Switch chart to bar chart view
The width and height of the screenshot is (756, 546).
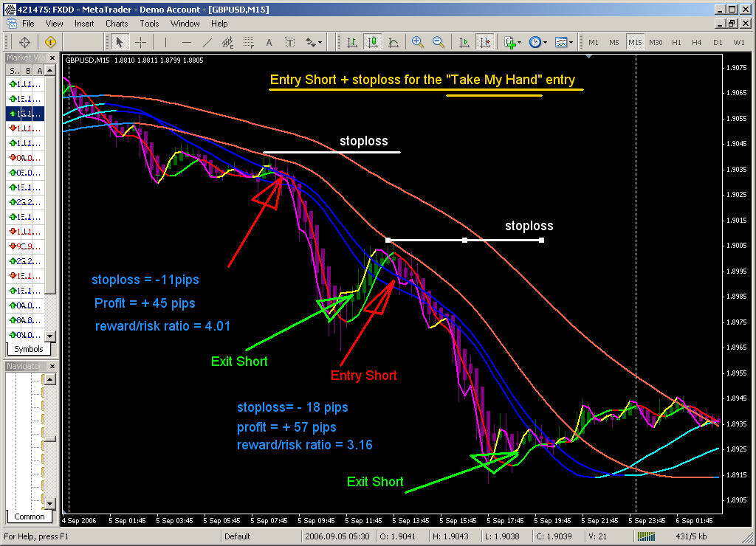[352, 42]
